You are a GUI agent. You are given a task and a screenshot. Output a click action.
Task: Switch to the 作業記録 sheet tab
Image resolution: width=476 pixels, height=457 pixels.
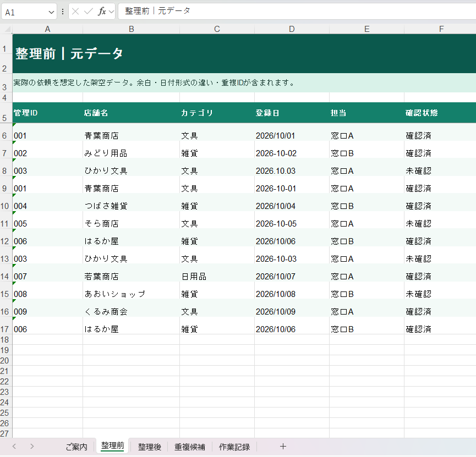(x=234, y=447)
